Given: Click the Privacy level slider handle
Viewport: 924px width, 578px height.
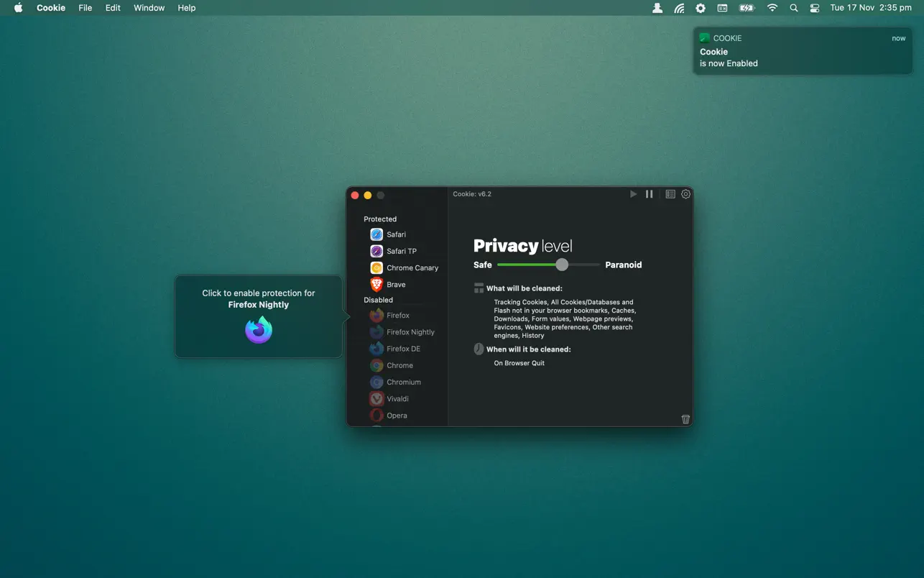Looking at the screenshot, I should click(562, 265).
